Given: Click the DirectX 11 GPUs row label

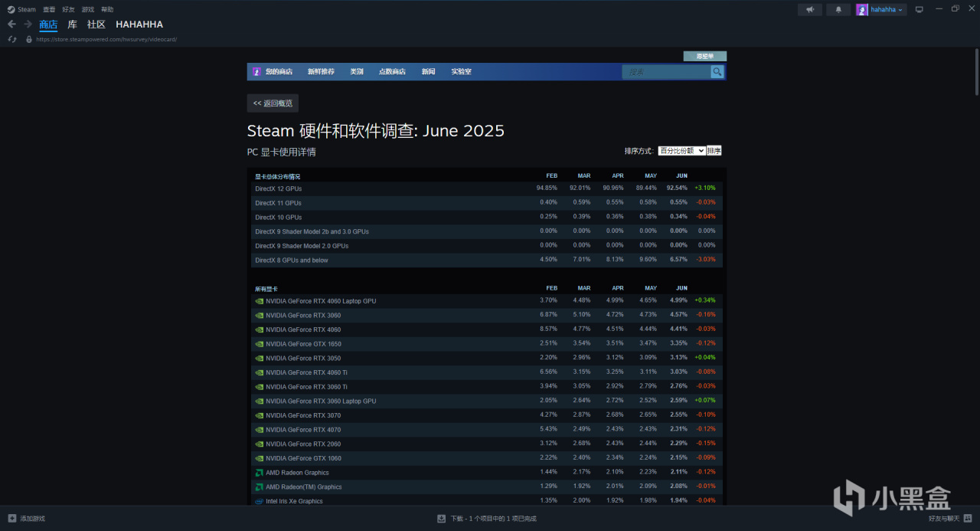Looking at the screenshot, I should 278,203.
